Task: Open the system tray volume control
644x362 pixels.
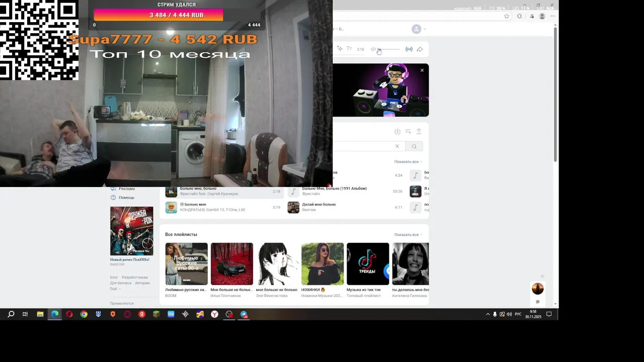Action: [509, 314]
